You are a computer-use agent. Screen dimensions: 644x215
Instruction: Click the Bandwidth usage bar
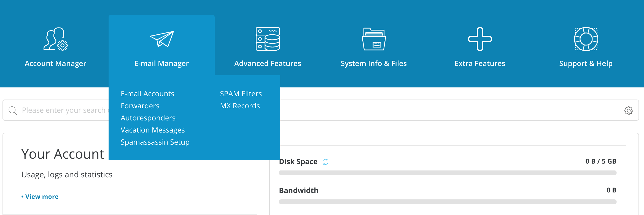point(448,202)
